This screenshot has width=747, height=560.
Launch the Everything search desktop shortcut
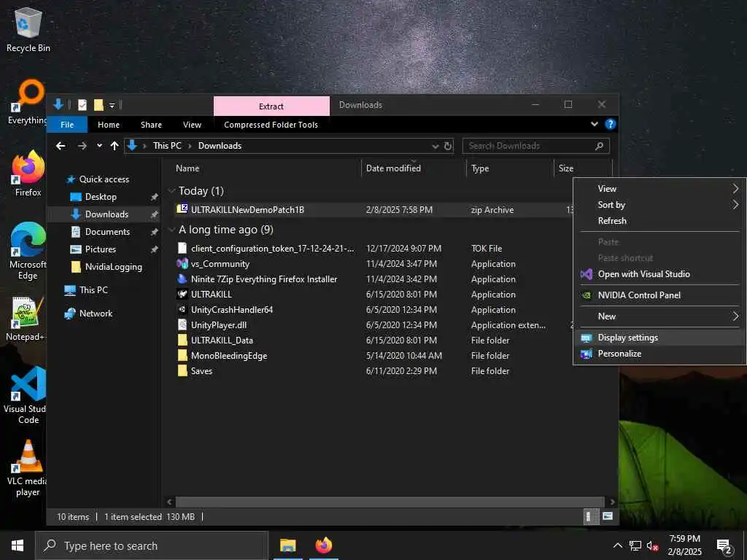click(27, 102)
